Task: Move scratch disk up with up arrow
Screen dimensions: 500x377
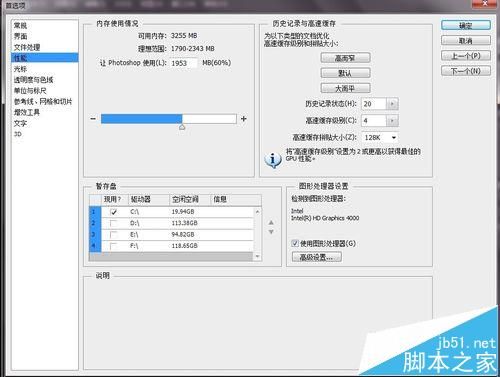Action: tap(271, 222)
